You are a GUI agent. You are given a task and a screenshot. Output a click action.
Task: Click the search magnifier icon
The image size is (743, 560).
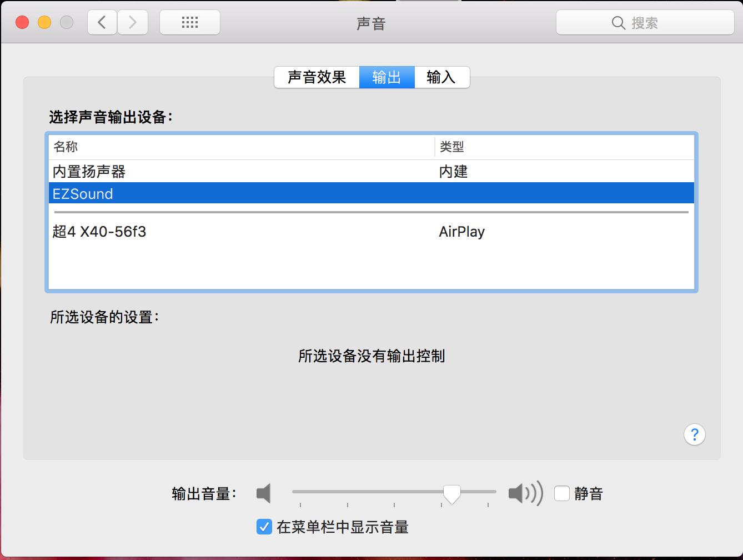pyautogui.click(x=618, y=23)
